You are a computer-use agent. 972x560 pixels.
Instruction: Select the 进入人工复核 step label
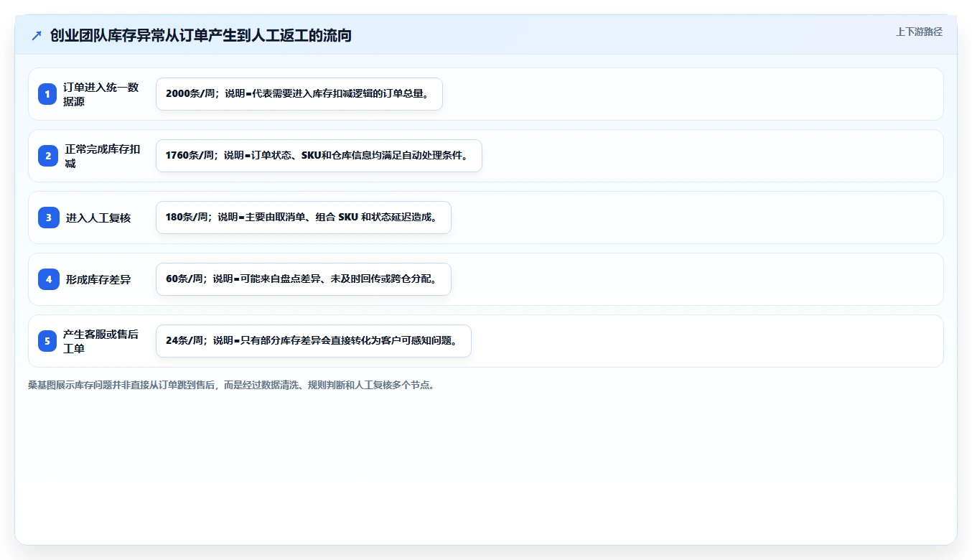click(x=98, y=218)
